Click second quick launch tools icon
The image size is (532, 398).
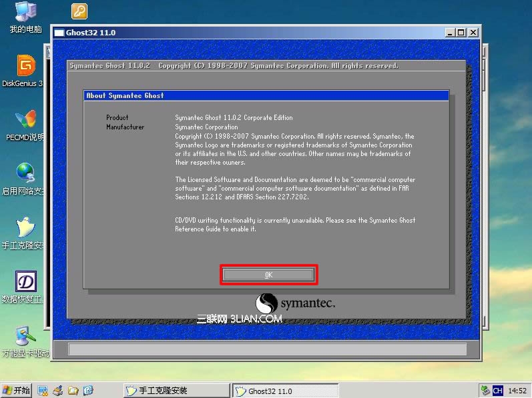tap(58, 391)
